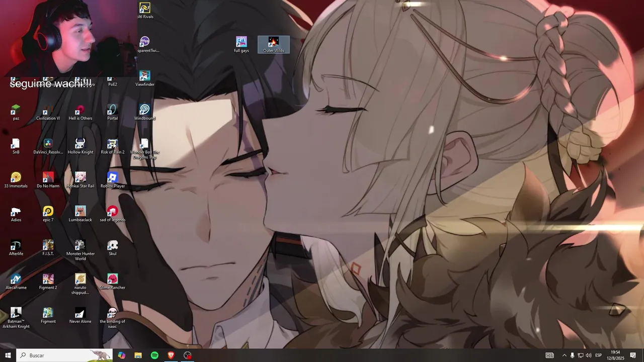Select the Figment desktop icon in the bottom row

(48, 316)
